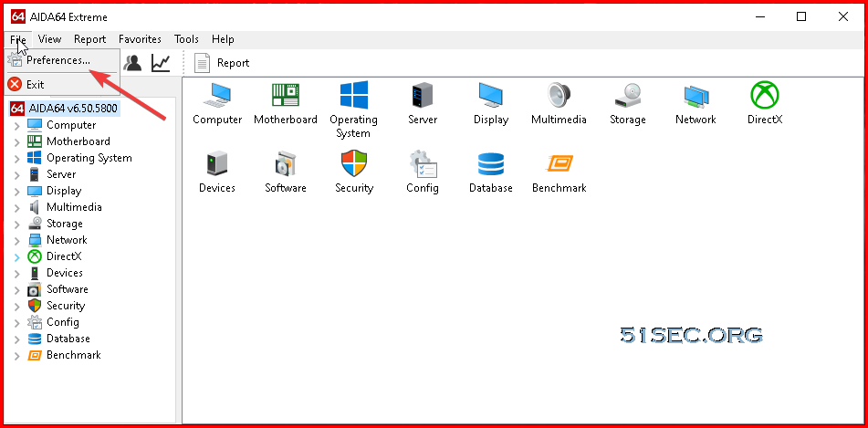Open the Benchmark icon in main pane
The image size is (868, 428).
point(559,164)
